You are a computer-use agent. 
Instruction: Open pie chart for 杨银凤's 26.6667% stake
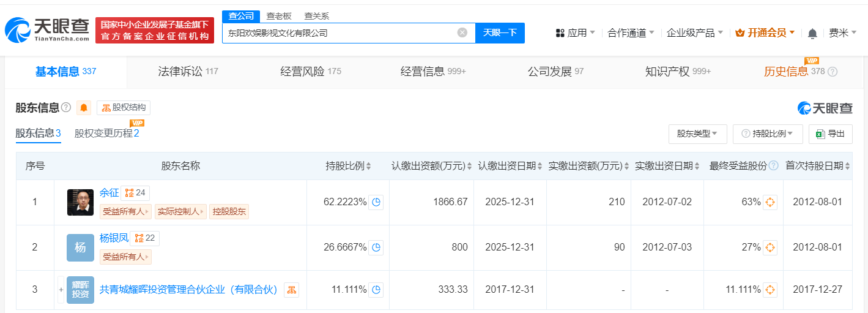376,247
